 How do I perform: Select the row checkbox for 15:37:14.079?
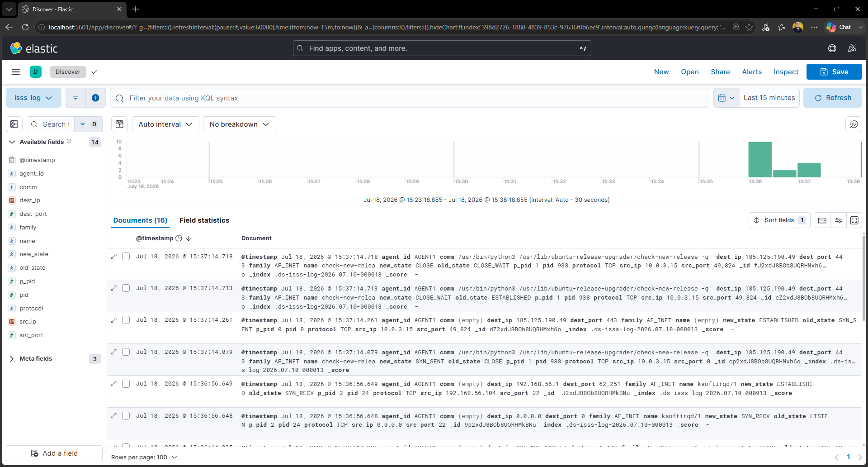[126, 352]
